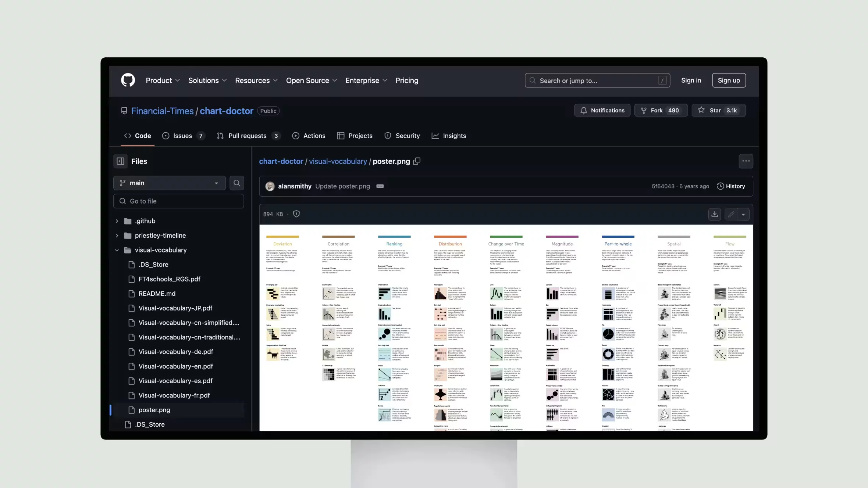Screen dimensions: 868x488
Task: Click the Notifications bell button
Action: pos(602,110)
